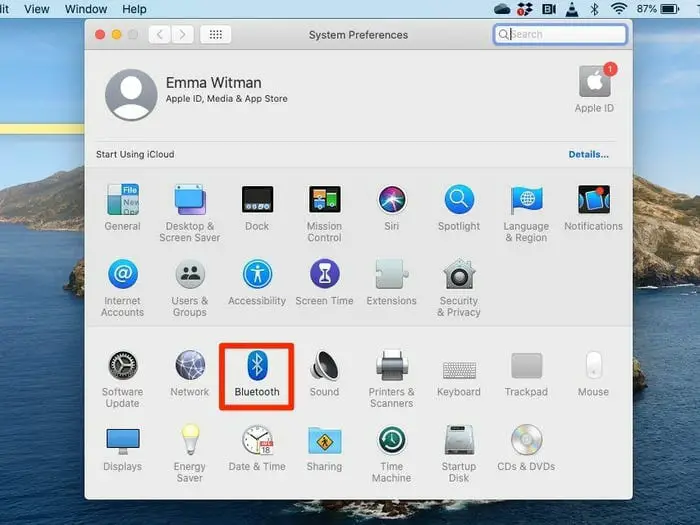Click the cloud menu bar icon
The image size is (700, 525).
tap(502, 9)
